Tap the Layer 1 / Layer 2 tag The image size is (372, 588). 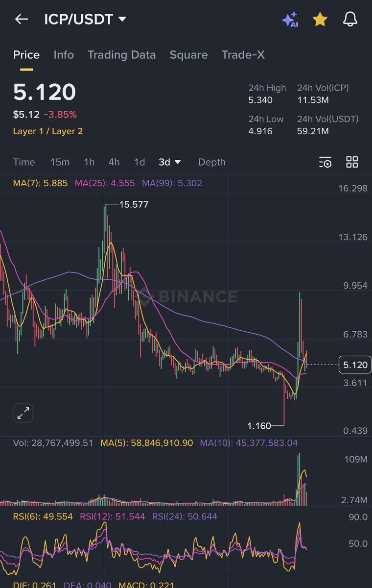coord(48,131)
